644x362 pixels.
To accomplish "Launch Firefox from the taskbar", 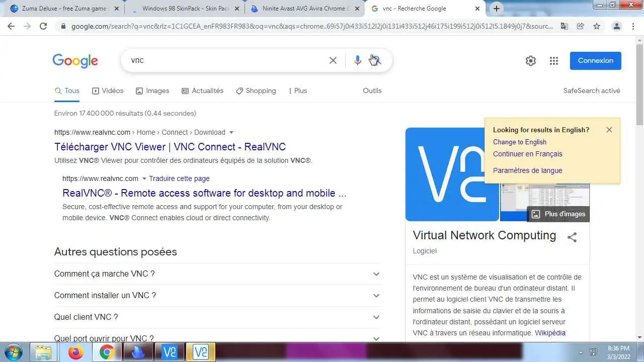I will point(76,352).
